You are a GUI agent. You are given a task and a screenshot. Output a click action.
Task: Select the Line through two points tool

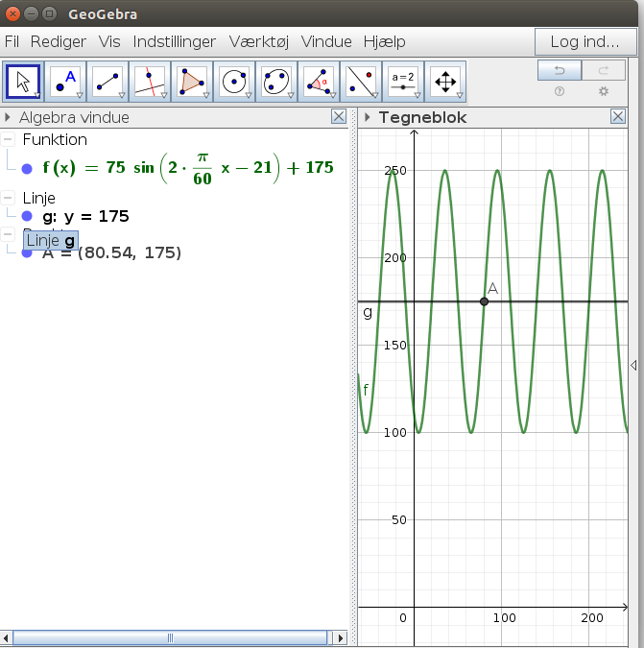(x=107, y=82)
